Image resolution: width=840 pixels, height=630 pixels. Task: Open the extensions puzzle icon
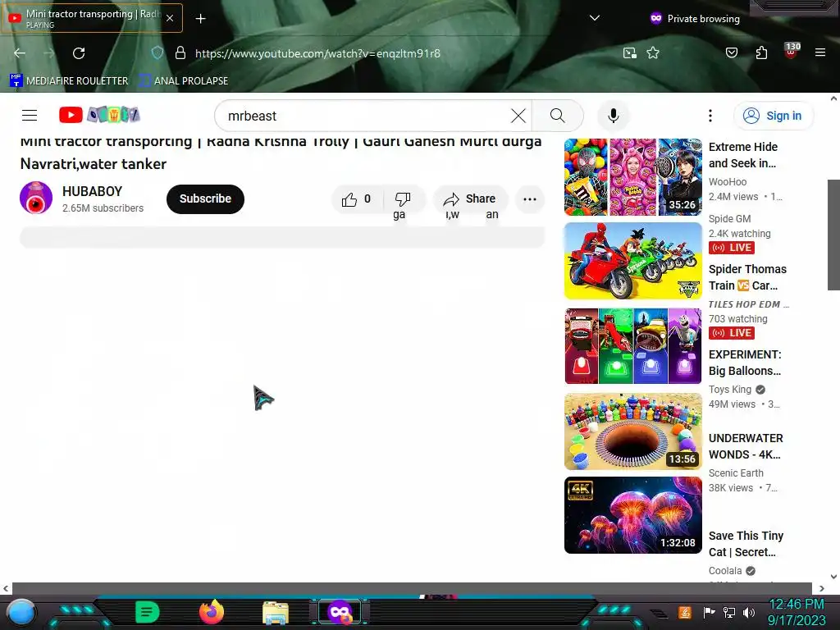(x=761, y=53)
